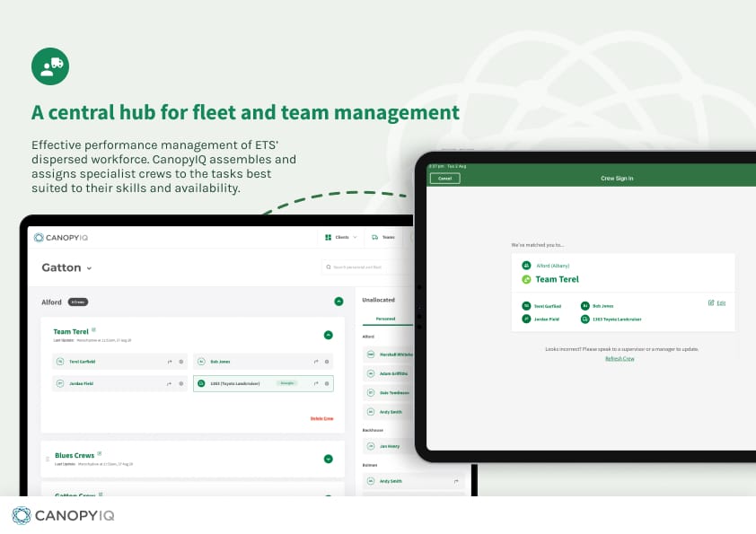
Task: Click the CanopyIQ logo in the dashboard header
Action: [x=61, y=238]
